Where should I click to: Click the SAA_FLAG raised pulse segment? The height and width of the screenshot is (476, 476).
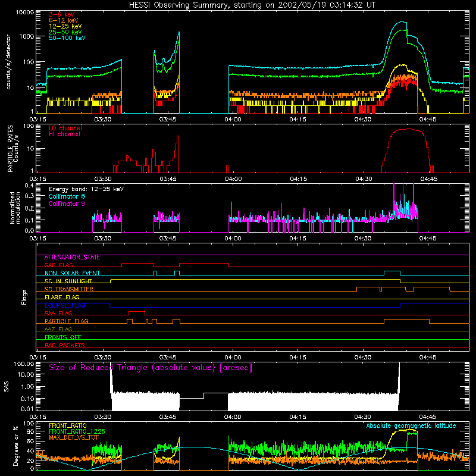(x=137, y=311)
